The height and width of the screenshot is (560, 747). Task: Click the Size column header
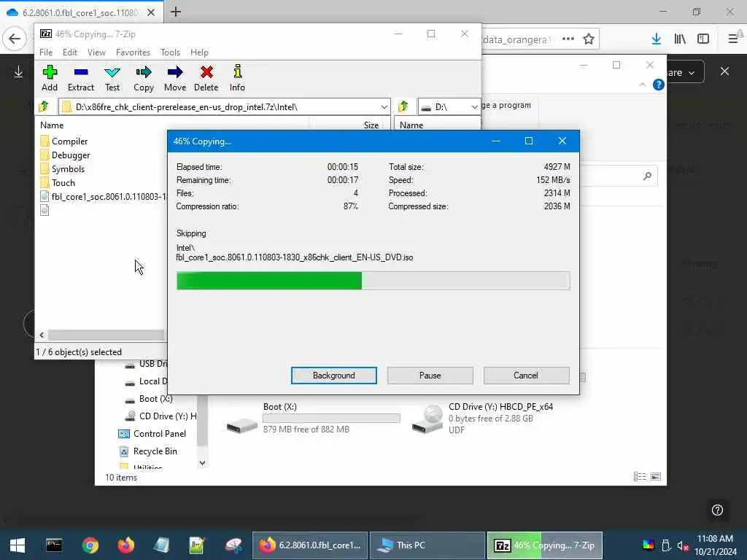[371, 125]
